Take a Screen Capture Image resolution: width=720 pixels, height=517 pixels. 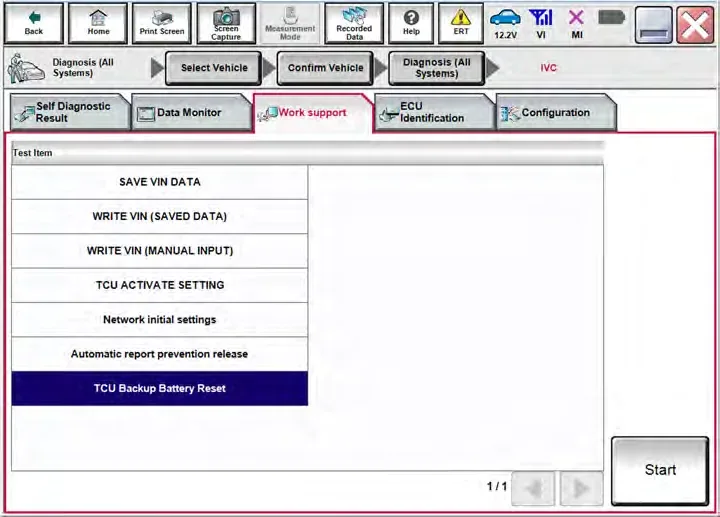[226, 23]
